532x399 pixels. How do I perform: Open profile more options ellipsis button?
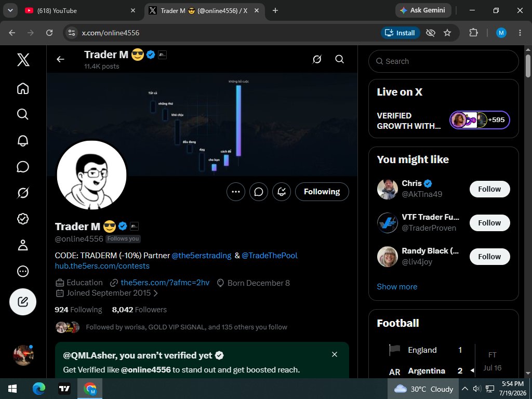pyautogui.click(x=236, y=192)
